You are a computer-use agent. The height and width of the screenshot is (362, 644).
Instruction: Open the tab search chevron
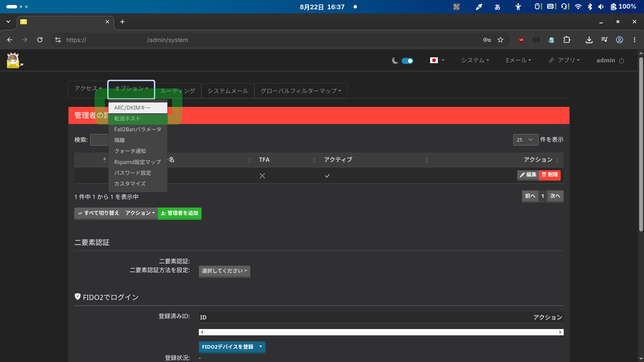8,22
